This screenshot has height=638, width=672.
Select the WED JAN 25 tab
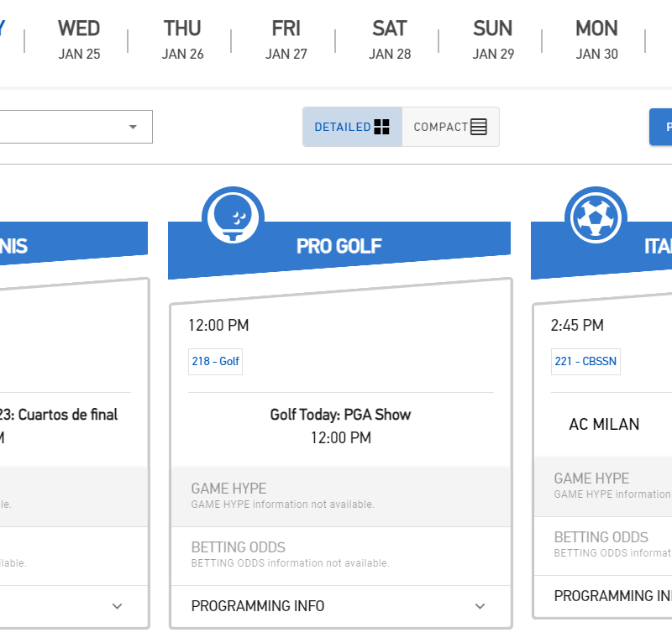79,39
